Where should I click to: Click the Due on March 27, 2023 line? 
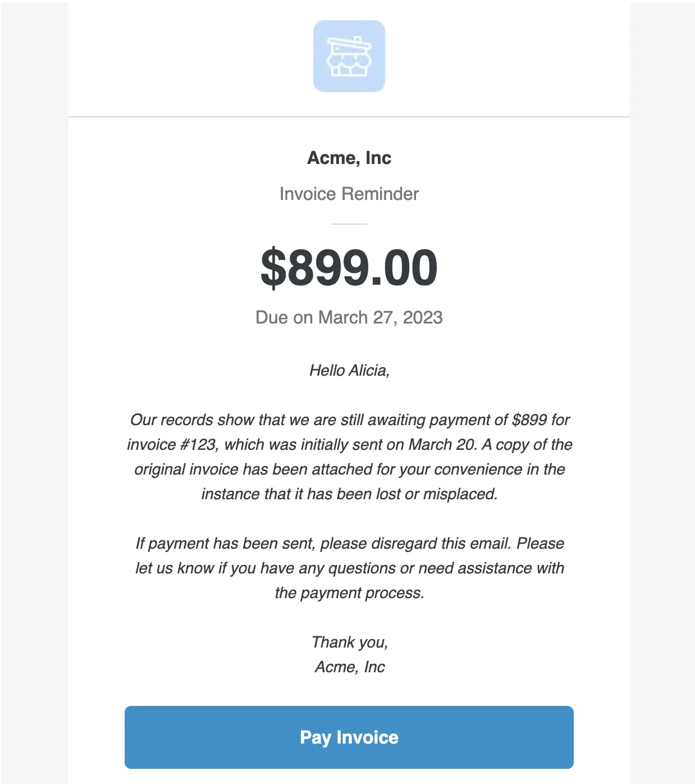pyautogui.click(x=349, y=317)
